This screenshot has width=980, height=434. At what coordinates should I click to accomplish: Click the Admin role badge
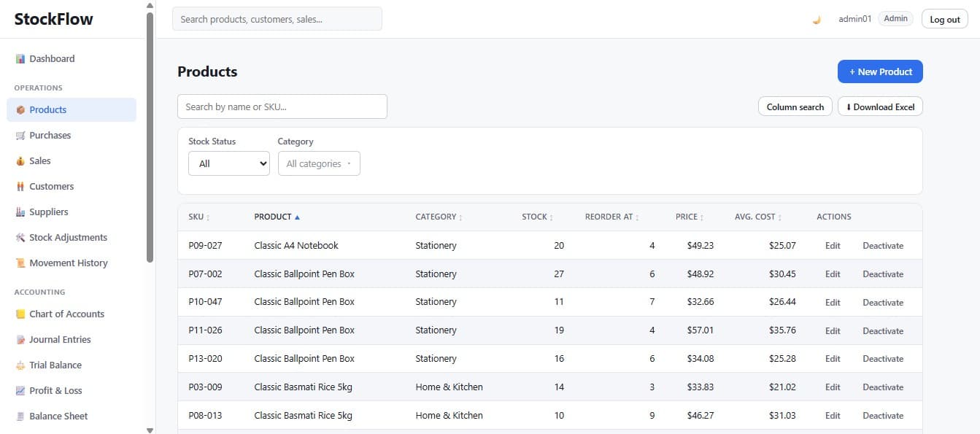(895, 19)
